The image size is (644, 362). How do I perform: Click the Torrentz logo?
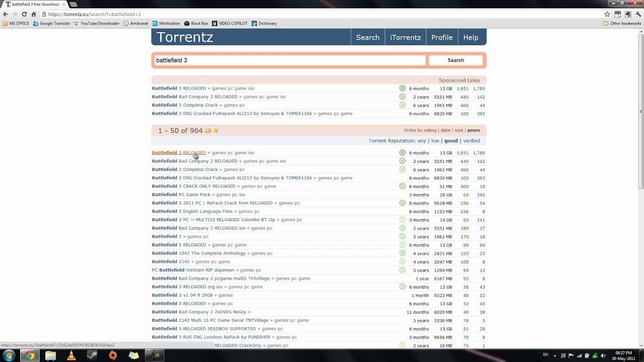coord(185,37)
